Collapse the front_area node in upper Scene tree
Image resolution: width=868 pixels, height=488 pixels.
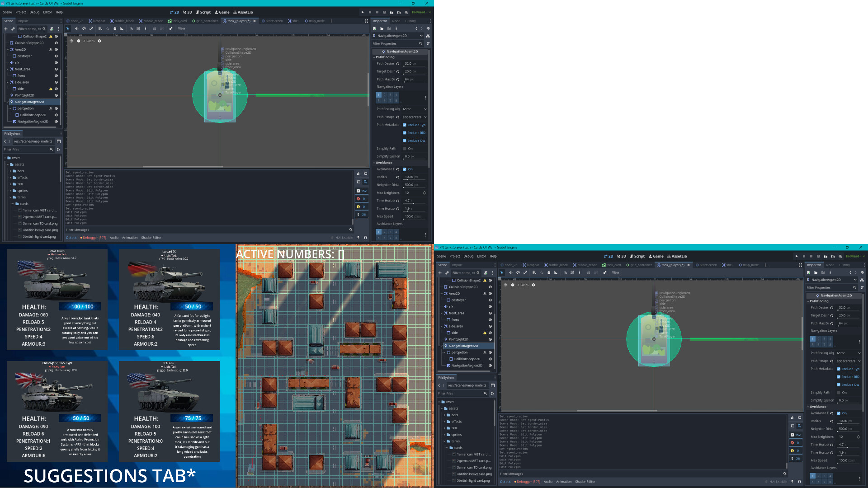8,69
